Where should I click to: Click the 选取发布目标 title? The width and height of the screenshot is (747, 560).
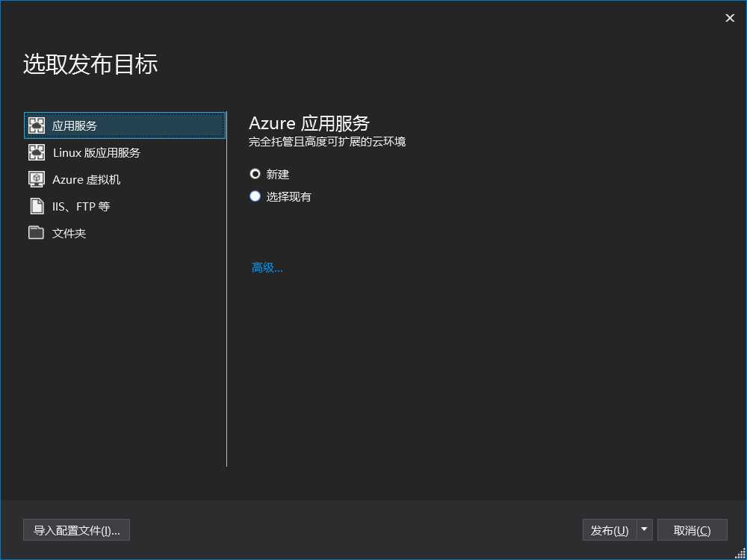90,63
